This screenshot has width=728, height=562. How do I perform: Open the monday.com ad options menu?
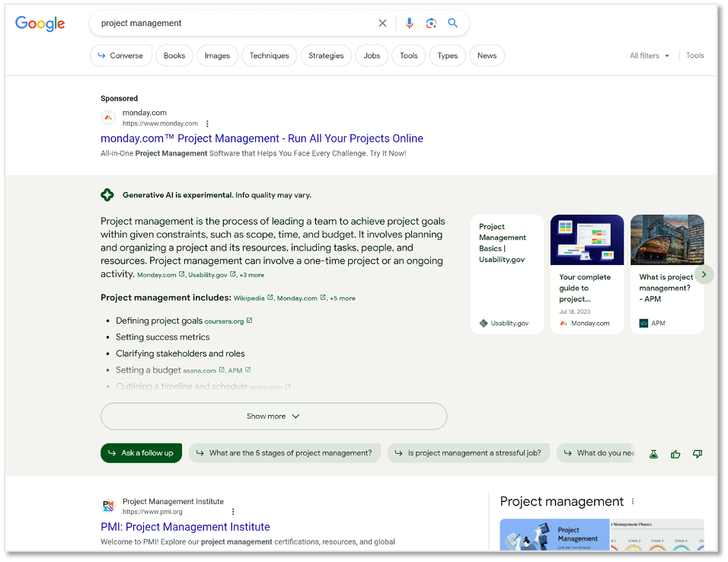(x=207, y=123)
